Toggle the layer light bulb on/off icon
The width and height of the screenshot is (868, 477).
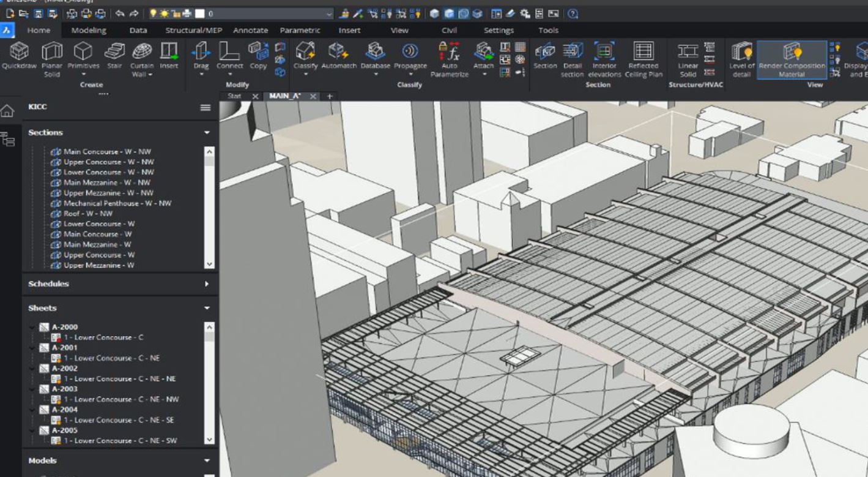154,13
